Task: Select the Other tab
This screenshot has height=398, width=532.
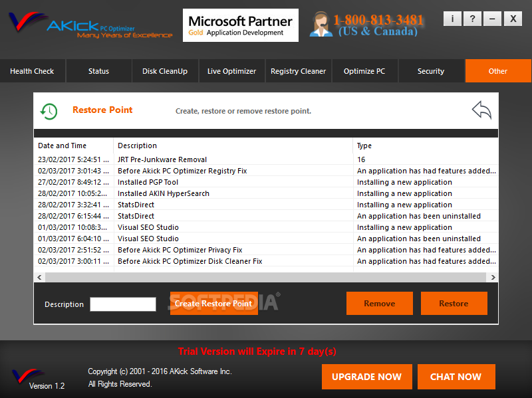Action: pos(498,71)
